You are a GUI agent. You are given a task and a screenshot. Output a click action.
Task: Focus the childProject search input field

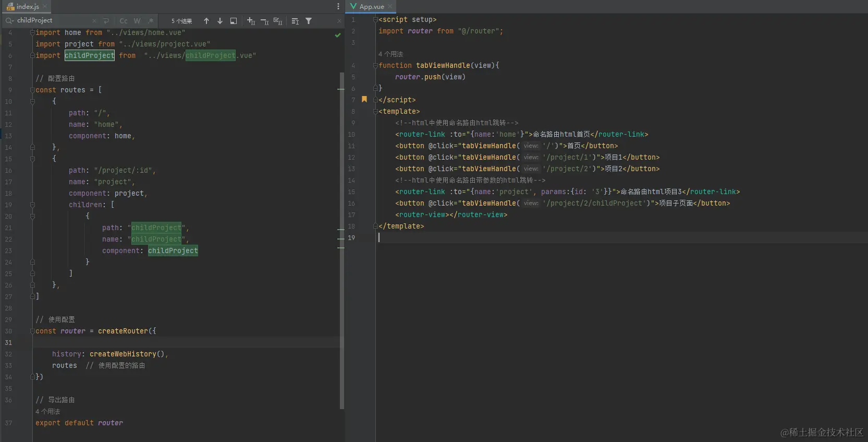(52, 21)
